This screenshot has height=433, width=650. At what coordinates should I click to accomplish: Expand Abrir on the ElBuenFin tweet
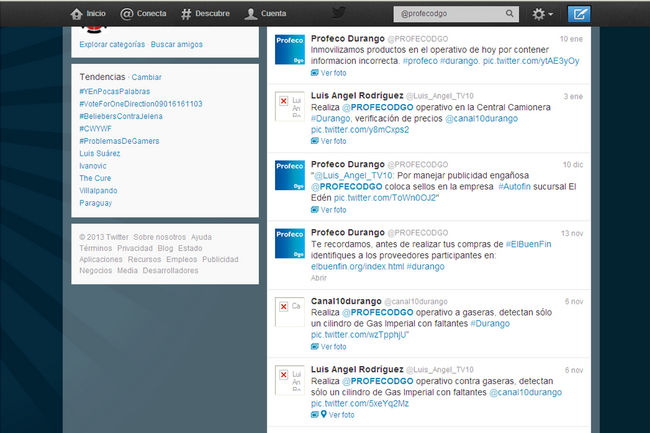320,278
